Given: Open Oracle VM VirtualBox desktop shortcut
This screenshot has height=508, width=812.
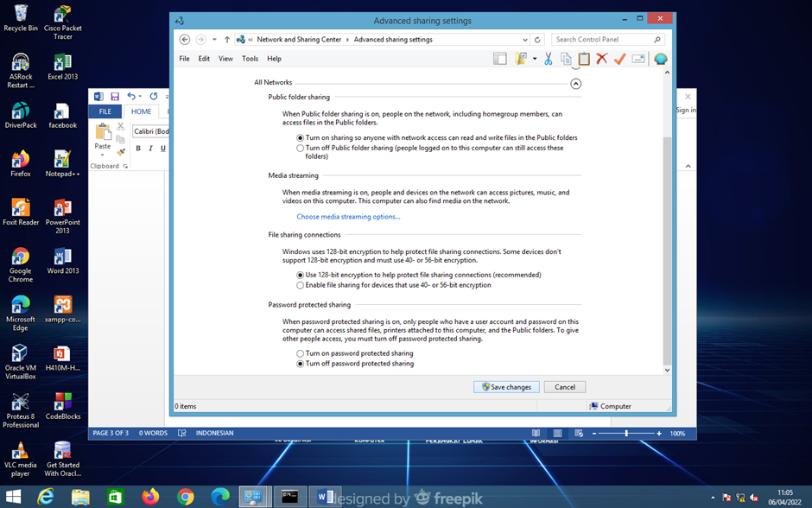Looking at the screenshot, I should pos(20,362).
